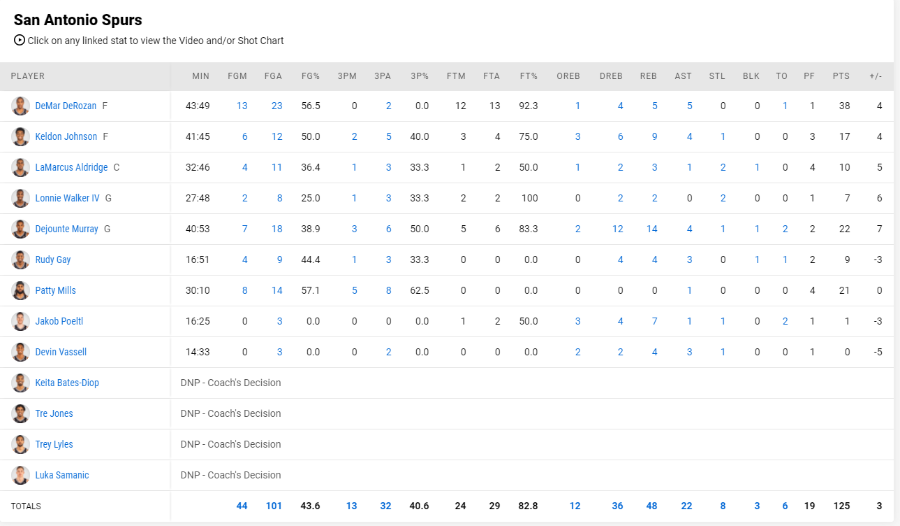Click Keita Bates-Diop's player headshot
This screenshot has width=900, height=526.
(x=21, y=382)
